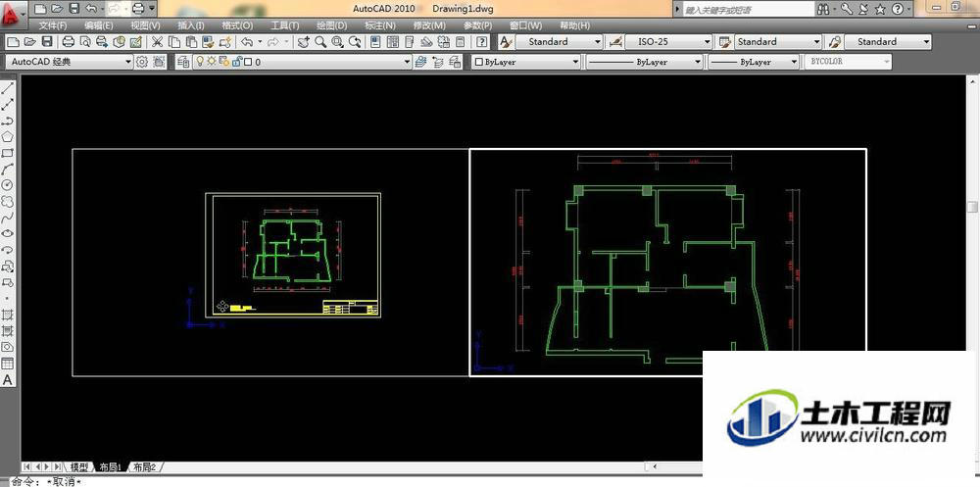Click the Dimension Style icon
The image size is (980, 487).
click(615, 42)
